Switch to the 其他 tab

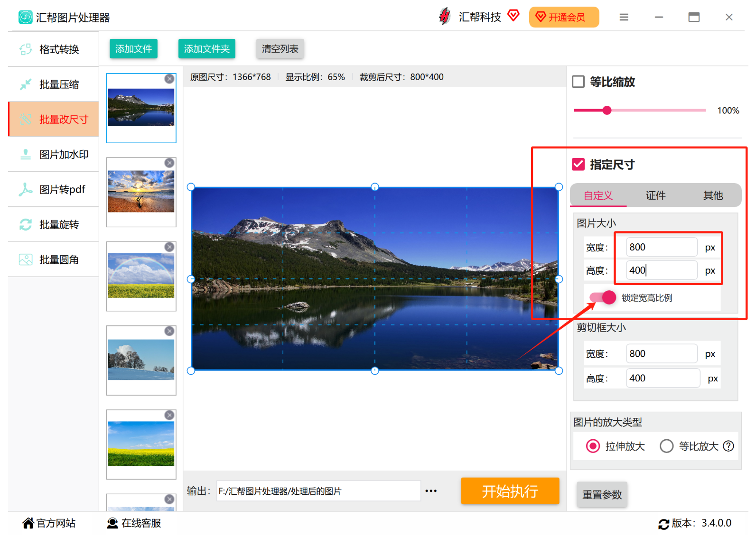(713, 195)
